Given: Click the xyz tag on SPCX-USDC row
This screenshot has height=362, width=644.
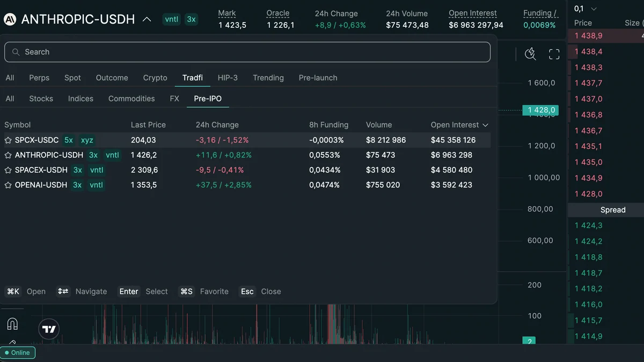Looking at the screenshot, I should (x=87, y=140).
